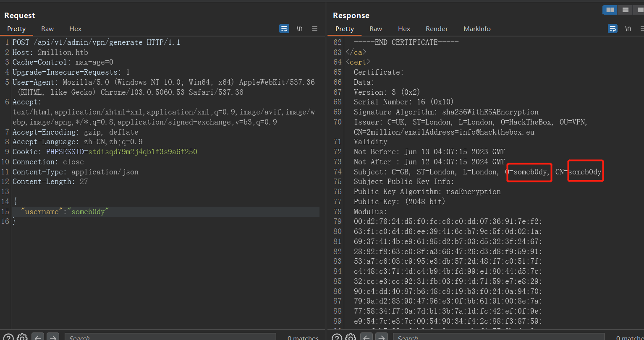Screen dimensions: 644x340
Task: Click the emailAddress=info@hackthebox.eu text
Action: tap(467, 132)
